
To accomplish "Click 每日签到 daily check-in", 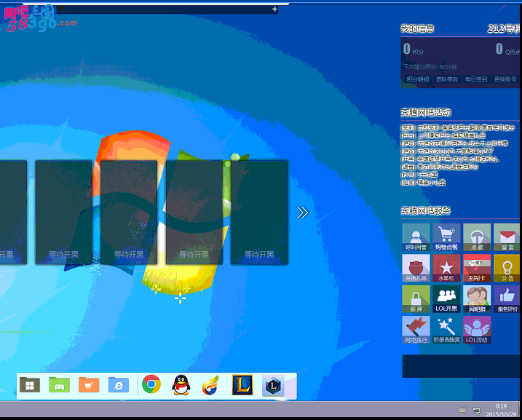I will (476, 79).
